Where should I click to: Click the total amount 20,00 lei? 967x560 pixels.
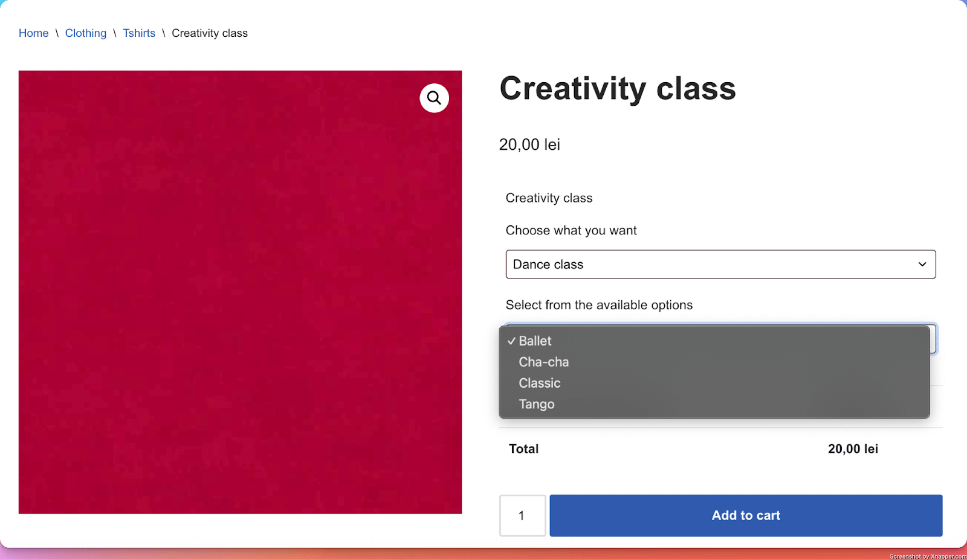pyautogui.click(x=853, y=449)
